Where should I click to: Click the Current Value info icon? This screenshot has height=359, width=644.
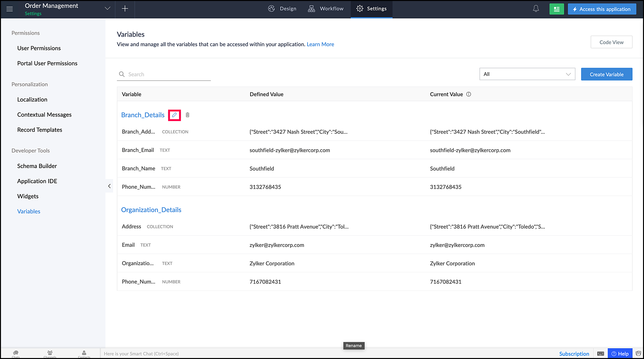pyautogui.click(x=469, y=94)
